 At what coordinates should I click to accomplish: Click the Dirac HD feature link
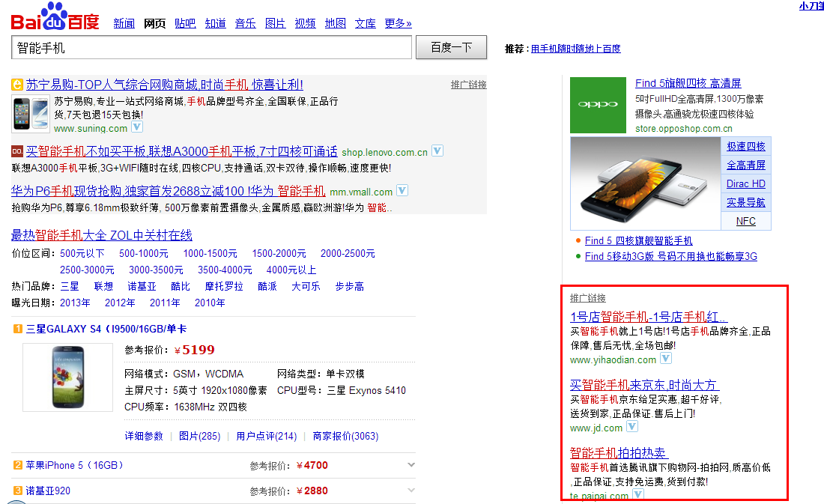pos(745,184)
